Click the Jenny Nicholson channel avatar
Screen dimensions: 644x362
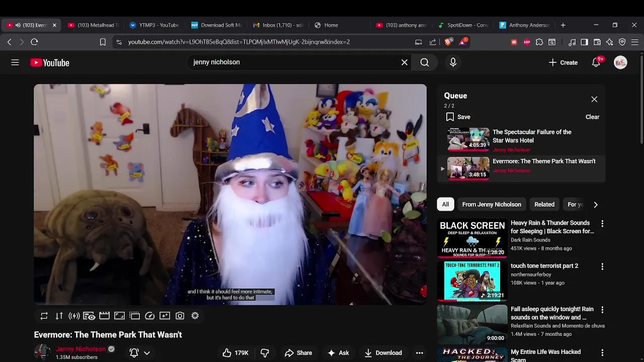click(42, 353)
